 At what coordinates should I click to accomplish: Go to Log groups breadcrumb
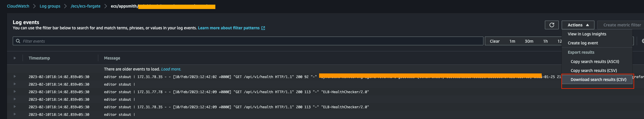click(x=50, y=6)
